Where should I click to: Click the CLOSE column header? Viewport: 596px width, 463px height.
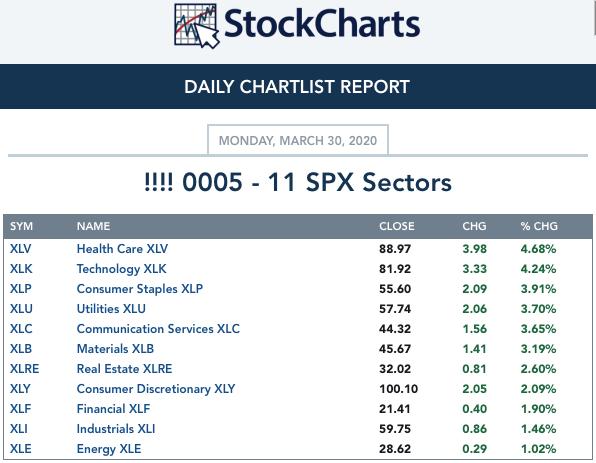pyautogui.click(x=396, y=226)
